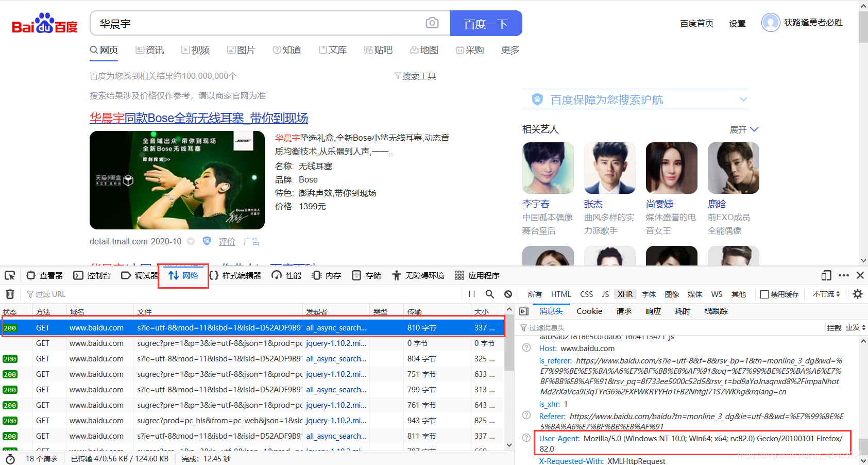Open the resend (重发) dropdown

856,327
